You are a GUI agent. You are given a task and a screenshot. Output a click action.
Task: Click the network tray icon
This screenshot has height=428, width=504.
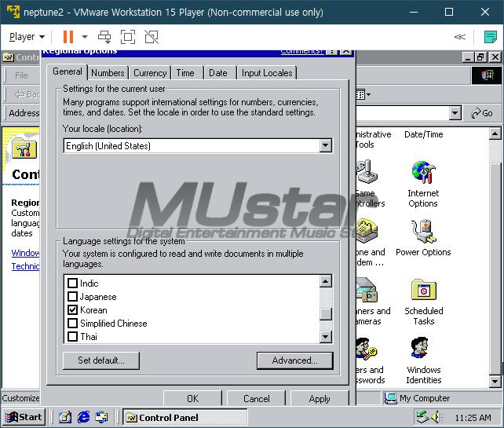click(x=422, y=417)
